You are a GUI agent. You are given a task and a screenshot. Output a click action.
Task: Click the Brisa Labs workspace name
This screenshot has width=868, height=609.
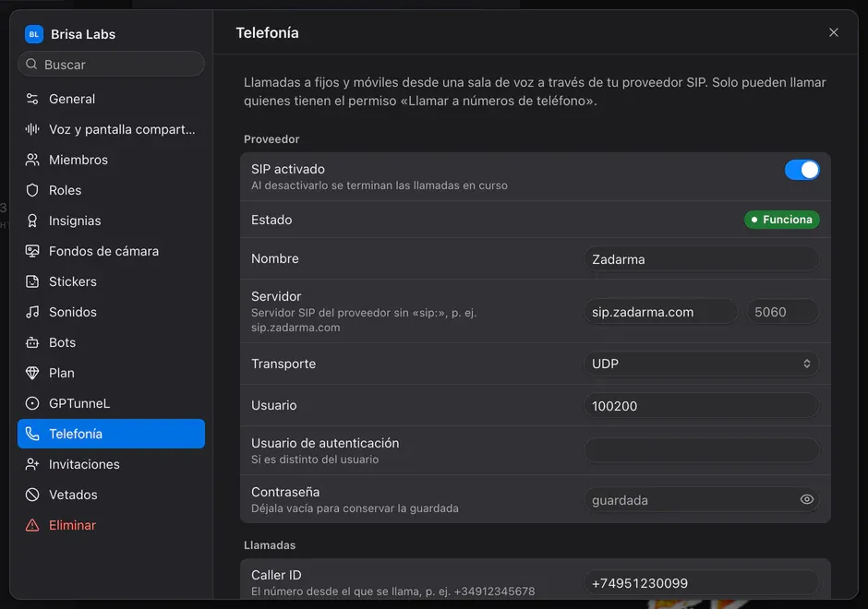[x=83, y=34]
